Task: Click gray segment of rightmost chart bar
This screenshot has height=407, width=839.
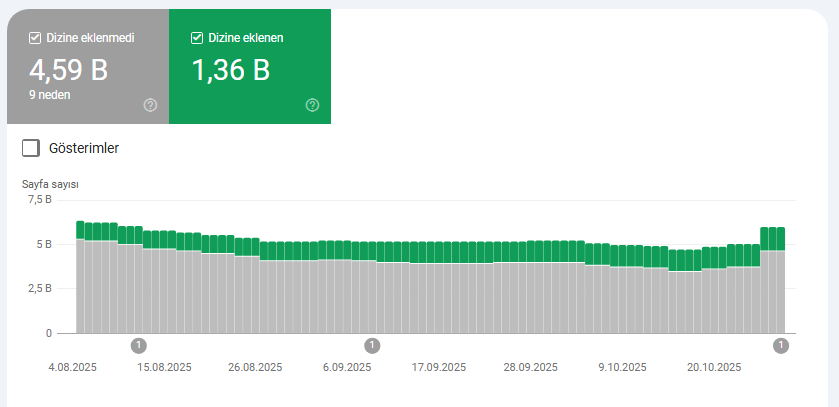Action: point(780,292)
